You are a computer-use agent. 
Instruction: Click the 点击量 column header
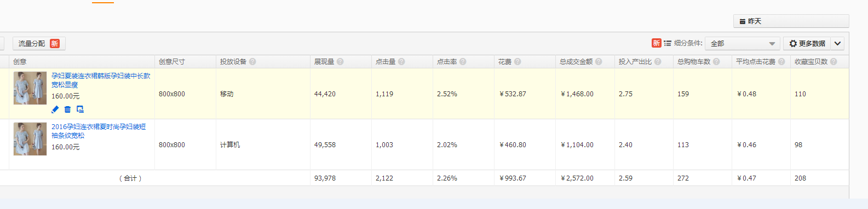click(386, 62)
